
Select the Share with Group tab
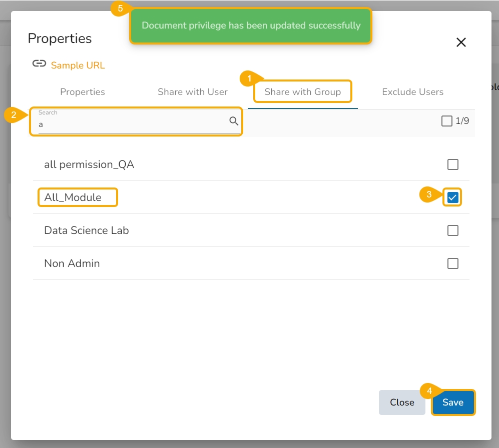pos(302,92)
